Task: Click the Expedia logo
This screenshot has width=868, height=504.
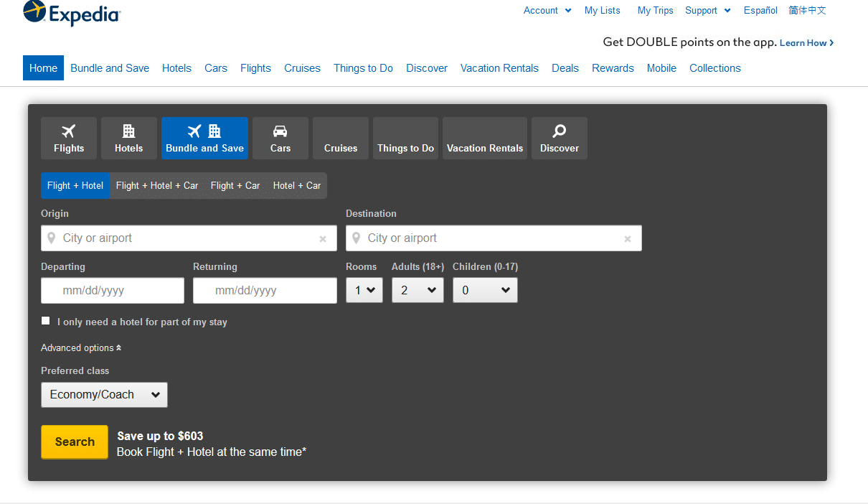Action: pyautogui.click(x=72, y=13)
